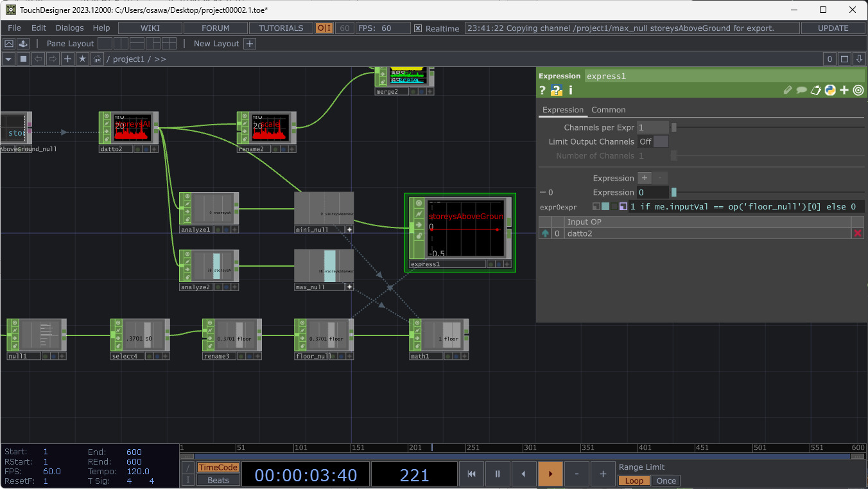Expand path with >> in path bar
This screenshot has height=489, width=868.
[x=160, y=59]
